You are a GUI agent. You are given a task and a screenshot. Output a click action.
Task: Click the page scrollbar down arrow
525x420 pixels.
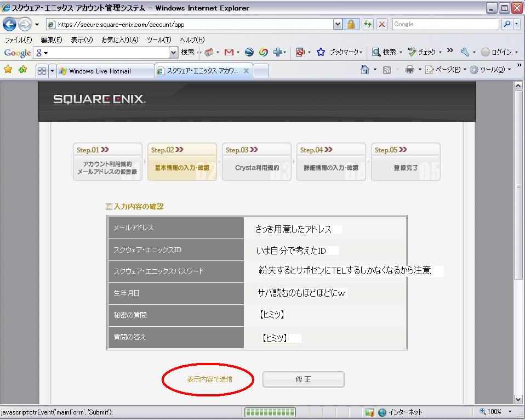(x=518, y=399)
